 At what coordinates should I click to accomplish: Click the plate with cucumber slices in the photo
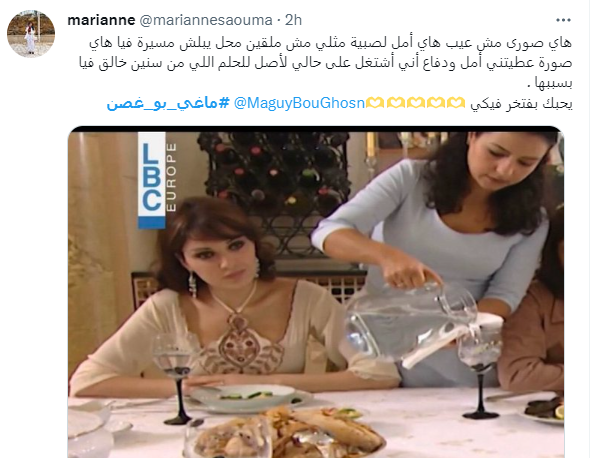(248, 395)
